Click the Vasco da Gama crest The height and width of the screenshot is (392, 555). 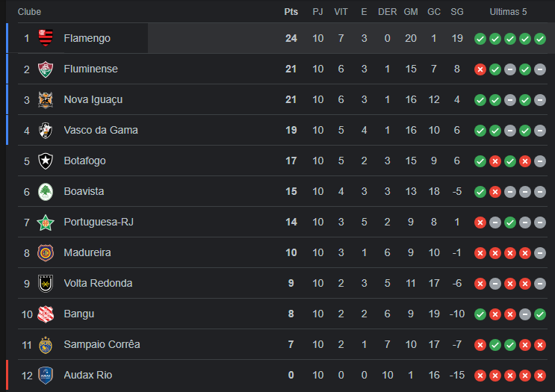pos(46,130)
